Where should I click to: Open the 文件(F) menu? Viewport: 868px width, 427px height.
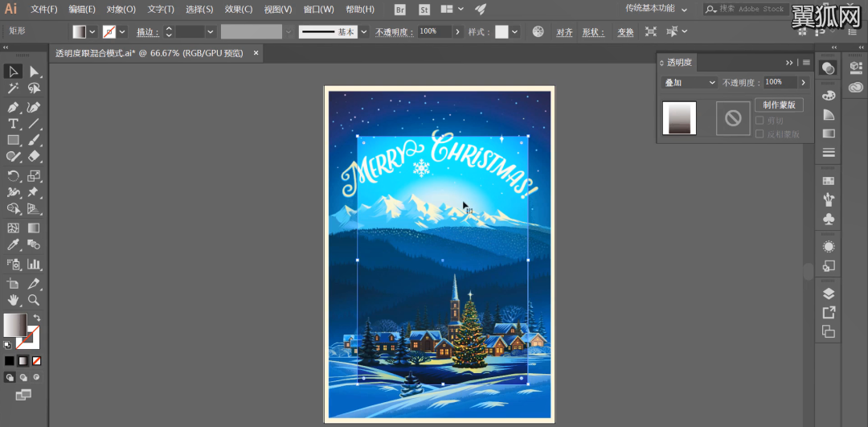(44, 10)
